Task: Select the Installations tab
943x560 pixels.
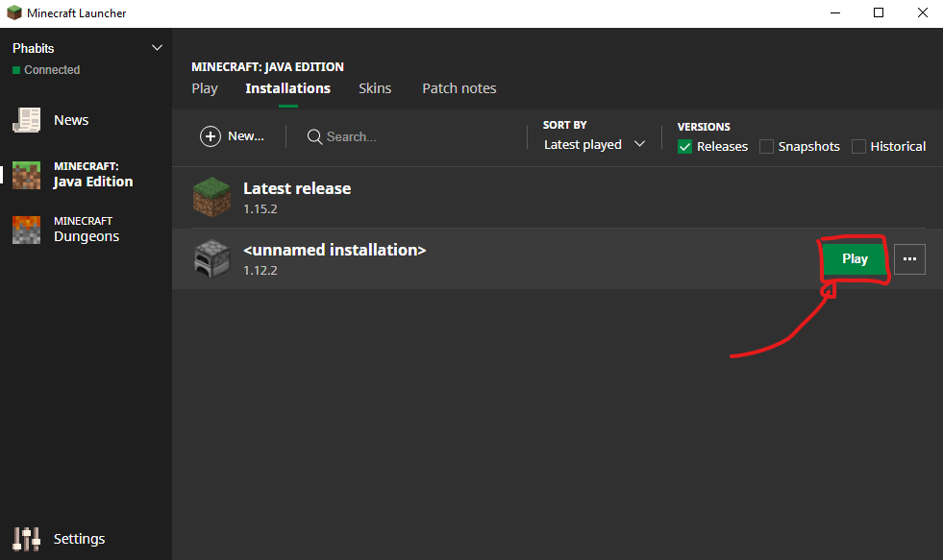Action: coord(287,88)
